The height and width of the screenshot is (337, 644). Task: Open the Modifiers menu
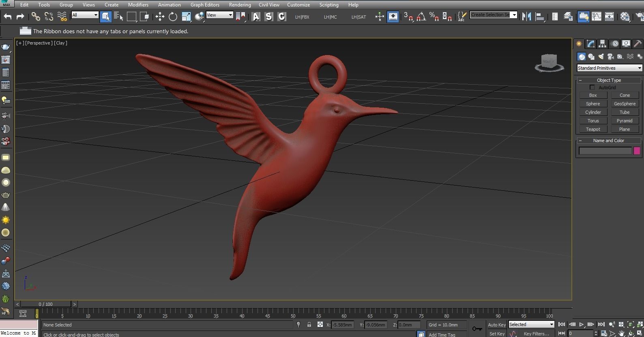click(x=138, y=5)
